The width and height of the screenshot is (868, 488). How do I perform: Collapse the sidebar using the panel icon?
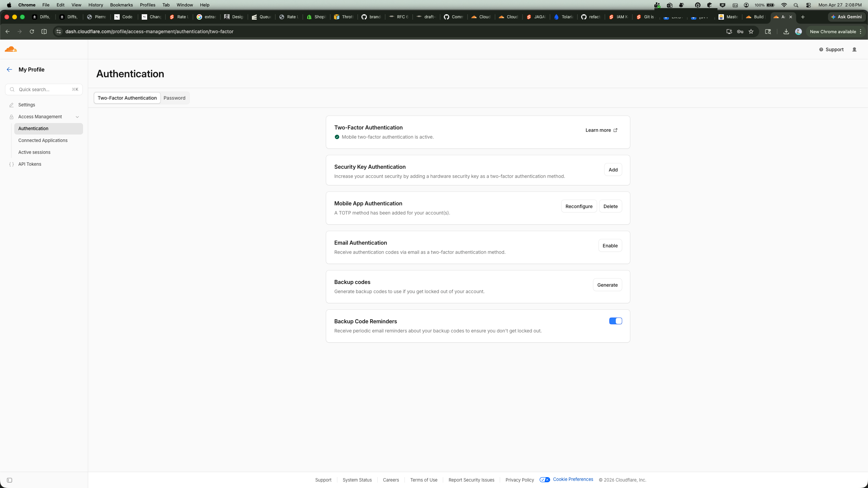point(10,480)
